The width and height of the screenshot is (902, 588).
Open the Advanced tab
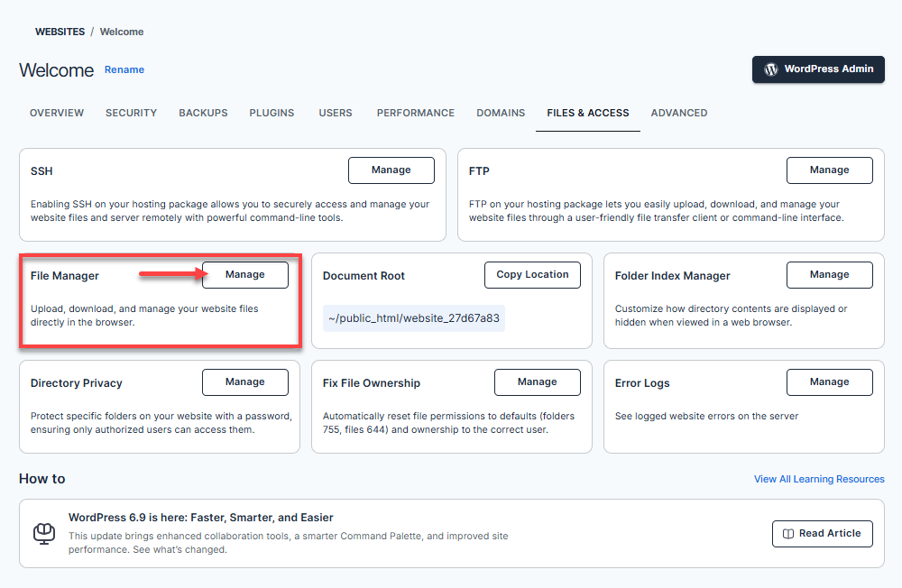coord(678,114)
